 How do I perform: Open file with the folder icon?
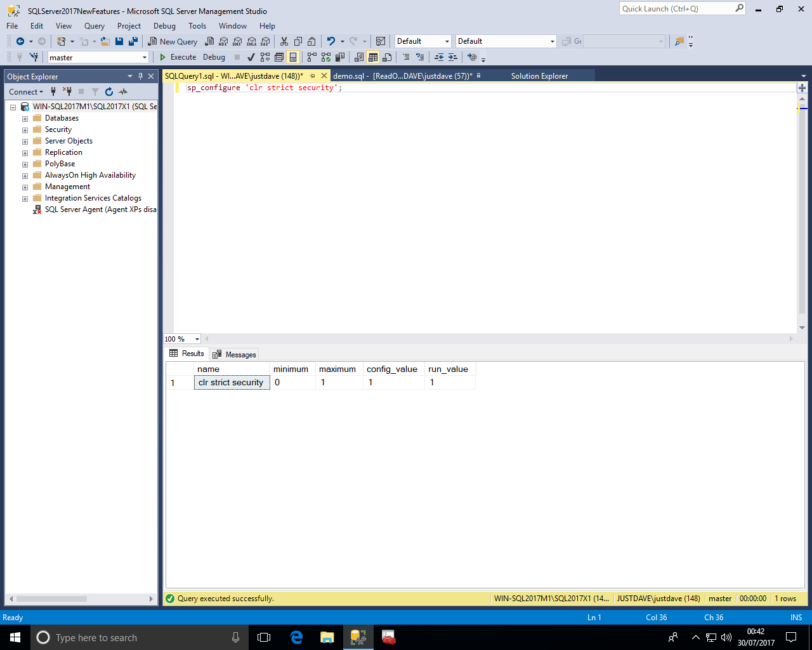tap(105, 41)
